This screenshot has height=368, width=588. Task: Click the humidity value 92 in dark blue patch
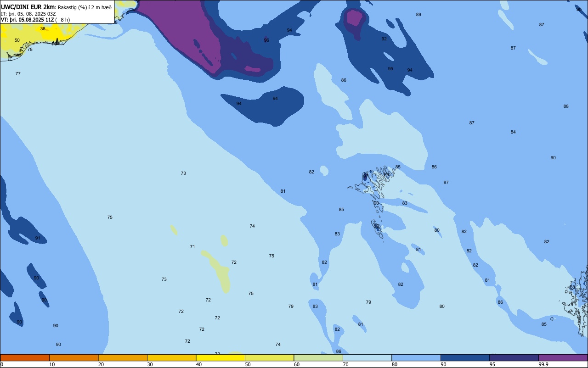tap(384, 39)
